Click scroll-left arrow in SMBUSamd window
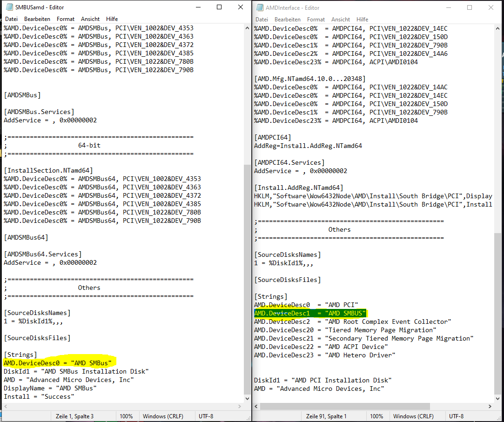The height and width of the screenshot is (422, 504). pos(6,406)
